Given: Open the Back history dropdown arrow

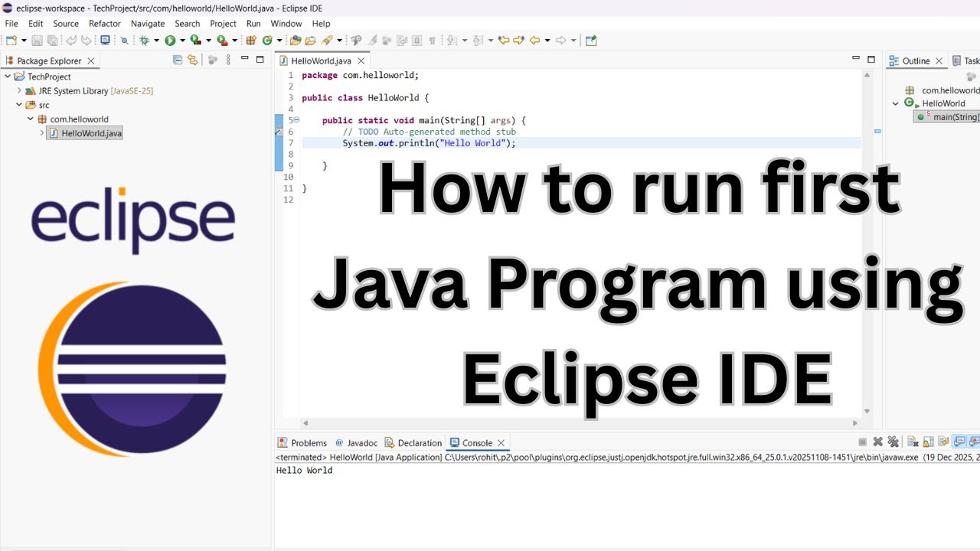Looking at the screenshot, I should [x=548, y=41].
